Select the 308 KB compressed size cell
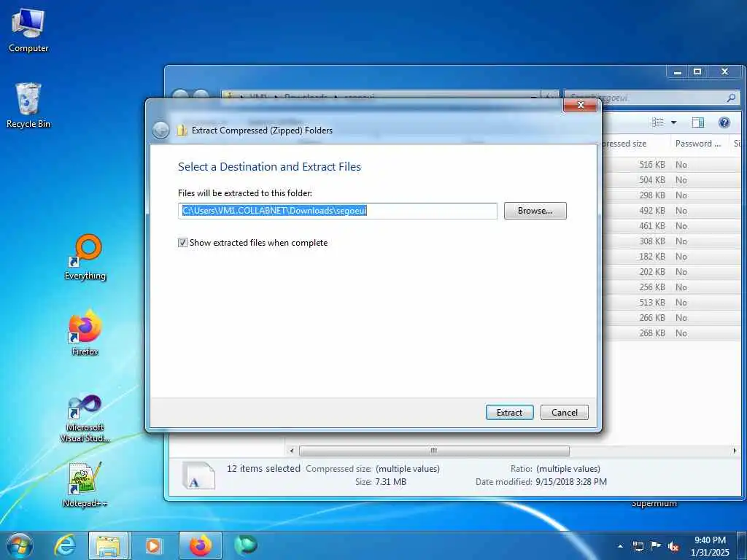The width and height of the screenshot is (747, 560). [x=651, y=241]
